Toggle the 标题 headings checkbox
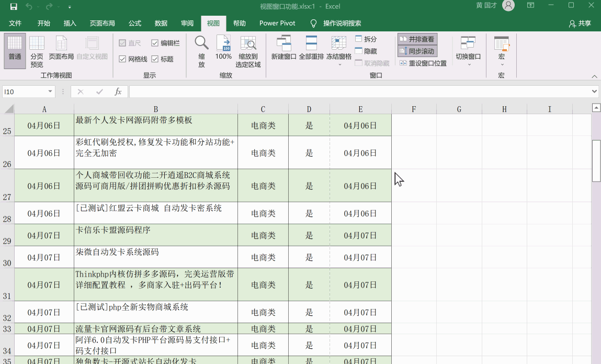601x364 pixels. coord(155,59)
